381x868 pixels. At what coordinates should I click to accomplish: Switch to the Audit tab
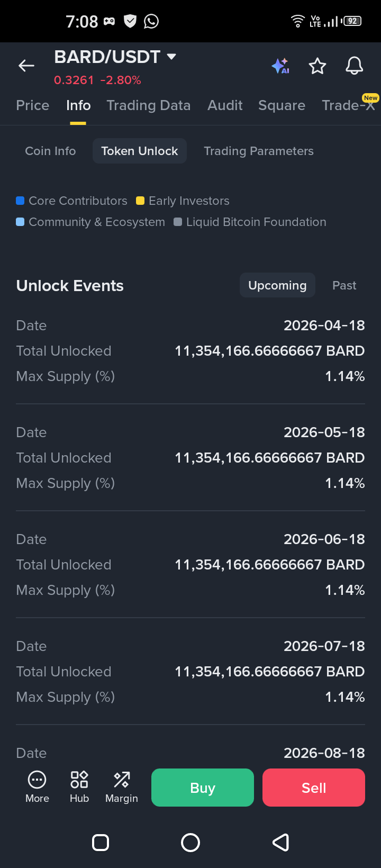point(225,105)
